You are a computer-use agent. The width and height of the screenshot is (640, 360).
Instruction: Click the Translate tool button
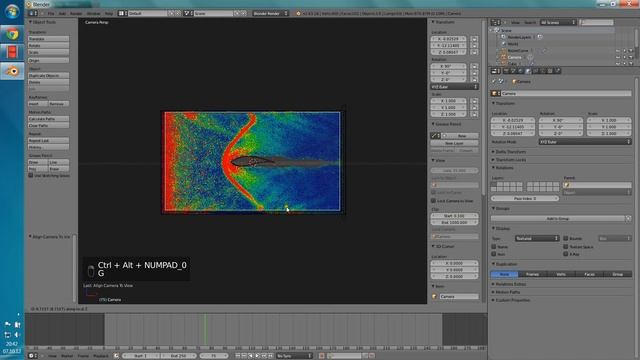[x=48, y=39]
